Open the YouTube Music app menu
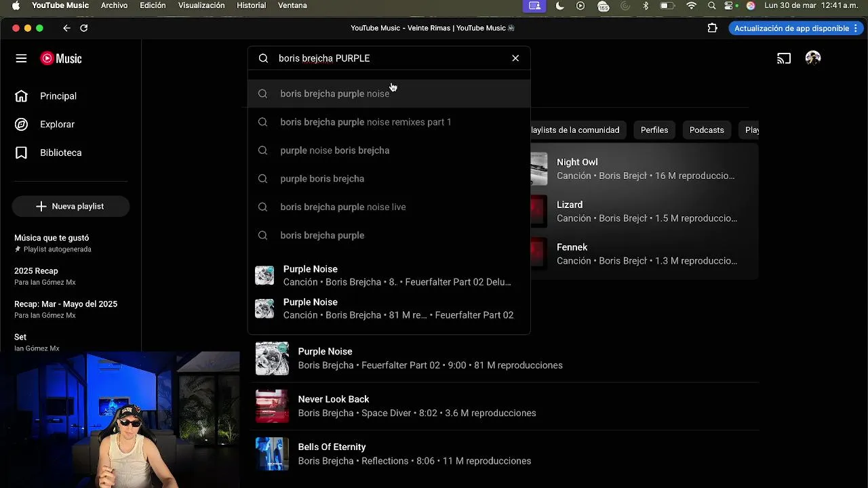 coord(60,5)
